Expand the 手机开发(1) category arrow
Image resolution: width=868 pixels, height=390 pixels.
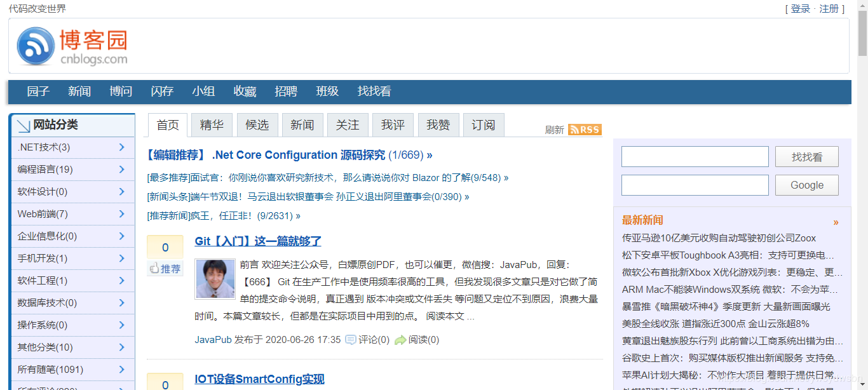coord(121,259)
